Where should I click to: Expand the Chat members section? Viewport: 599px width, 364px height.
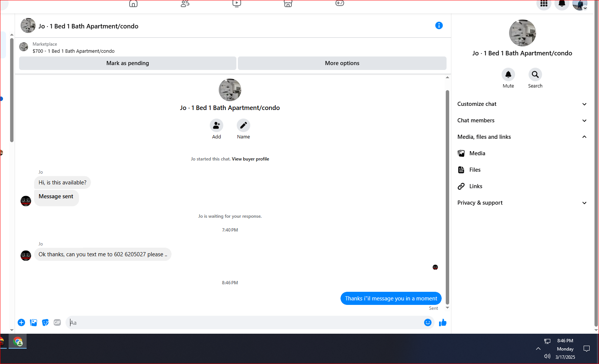522,120
